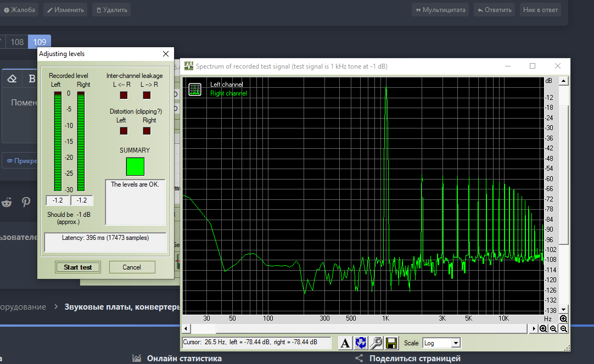Viewport: 594px width, 364px height.
Task: Click the blue arrows toolbar icon
Action: [x=361, y=343]
